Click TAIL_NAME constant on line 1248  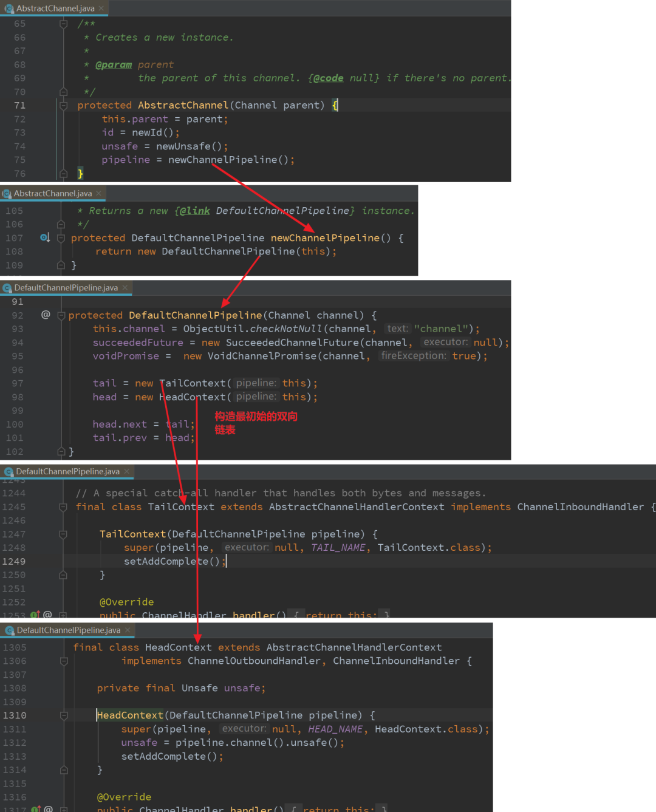(x=338, y=548)
